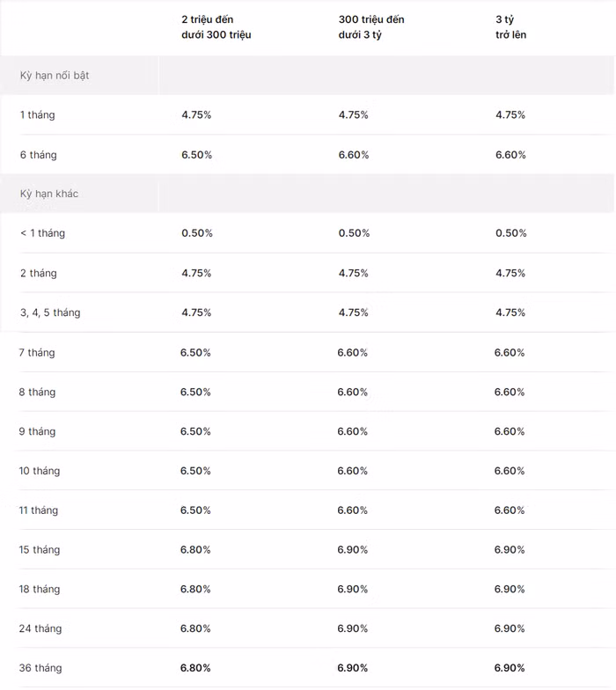Click the "6 tháng" term label
The image size is (616, 690).
pos(38,155)
